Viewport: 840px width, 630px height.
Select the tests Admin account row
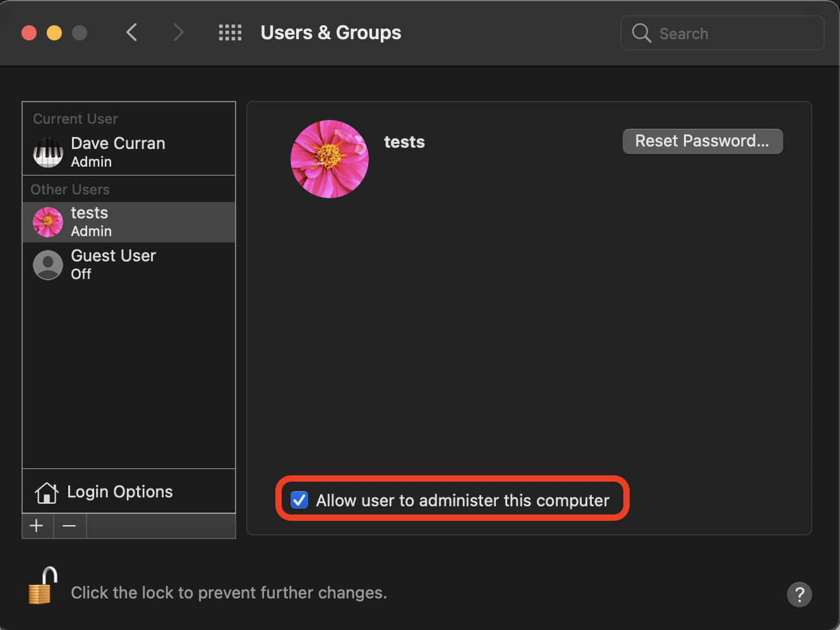point(129,222)
